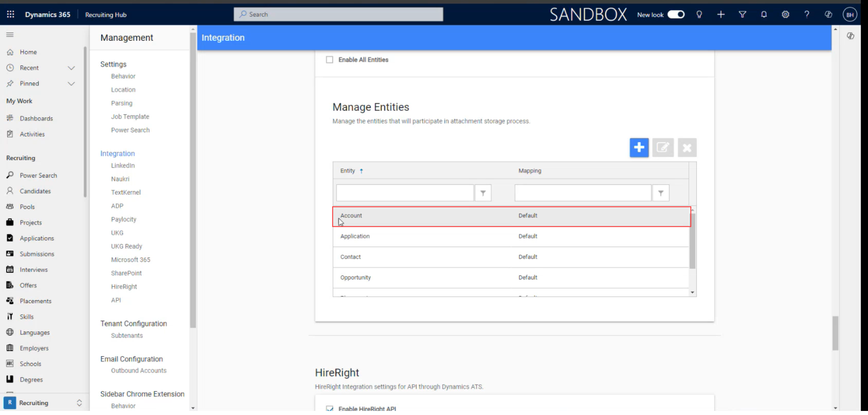The width and height of the screenshot is (868, 415).
Task: Check the Enable All Entities checkbox
Action: tap(330, 60)
